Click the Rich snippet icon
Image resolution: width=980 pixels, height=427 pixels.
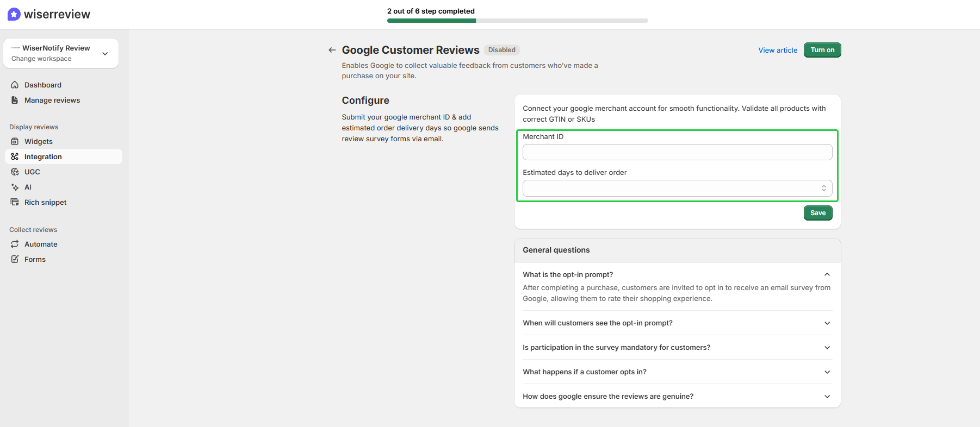15,202
